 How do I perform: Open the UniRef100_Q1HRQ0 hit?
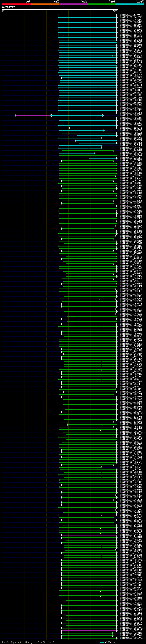click(x=131, y=515)
